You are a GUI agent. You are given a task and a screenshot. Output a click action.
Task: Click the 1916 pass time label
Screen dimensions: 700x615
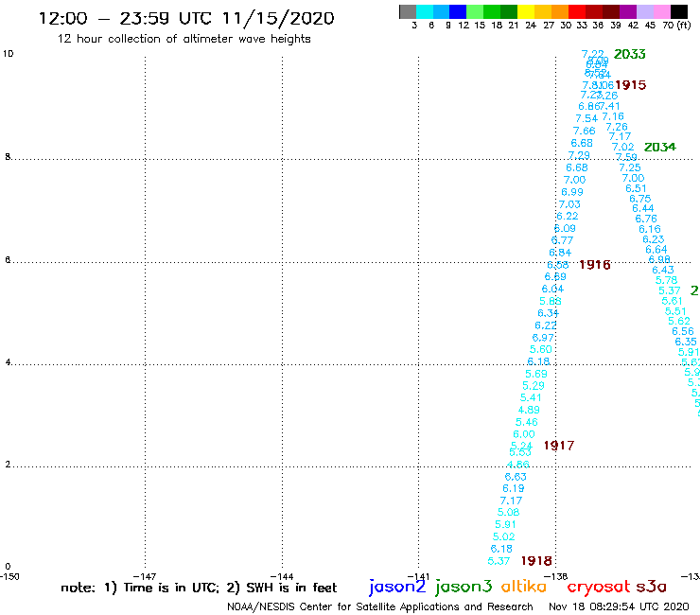coord(595,265)
